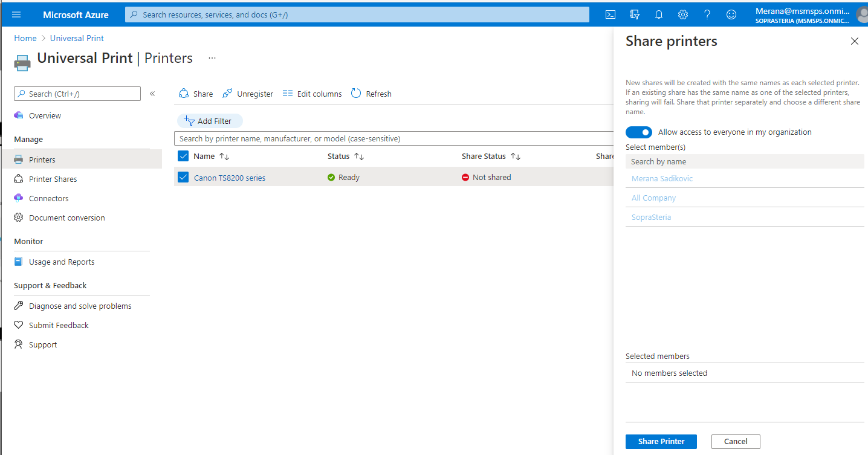868x455 pixels.
Task: Add a filter to printers list
Action: [209, 121]
